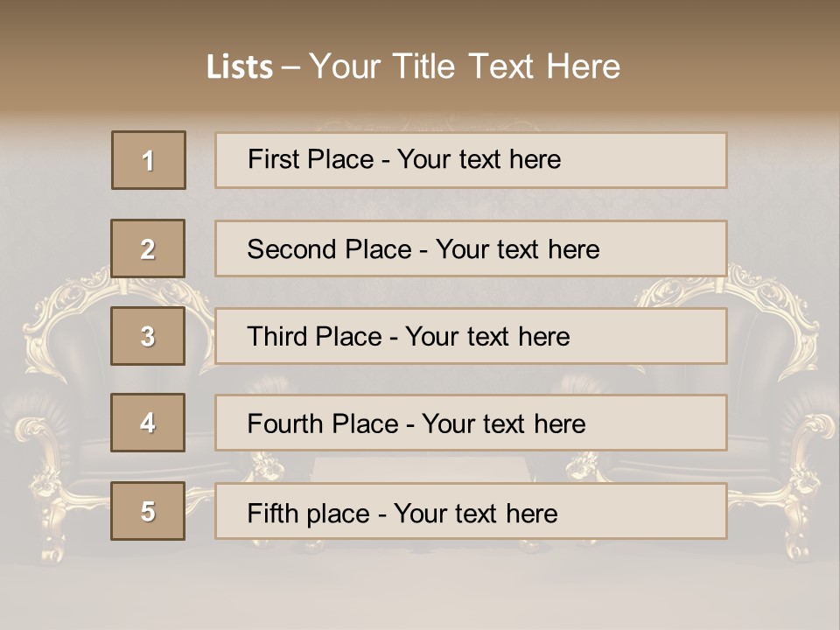
Task: Select the number 2 box
Action: (148, 248)
